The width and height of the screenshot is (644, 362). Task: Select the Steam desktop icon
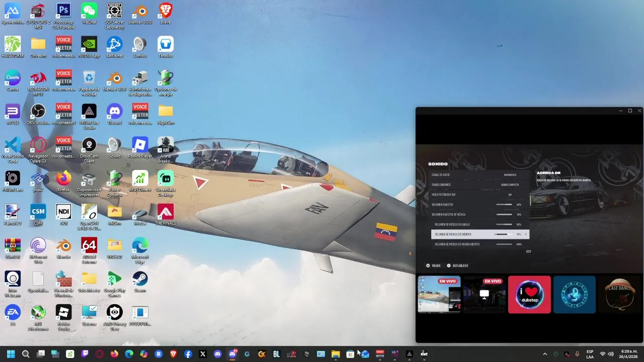pos(140,282)
